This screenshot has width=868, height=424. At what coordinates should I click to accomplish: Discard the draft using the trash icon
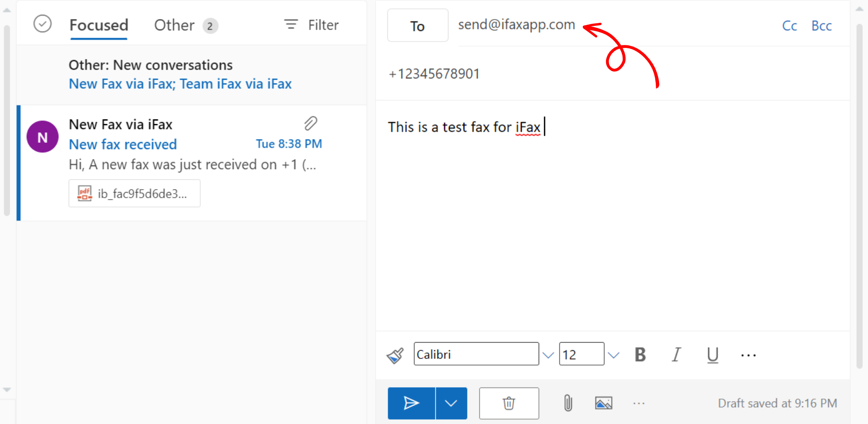point(509,403)
